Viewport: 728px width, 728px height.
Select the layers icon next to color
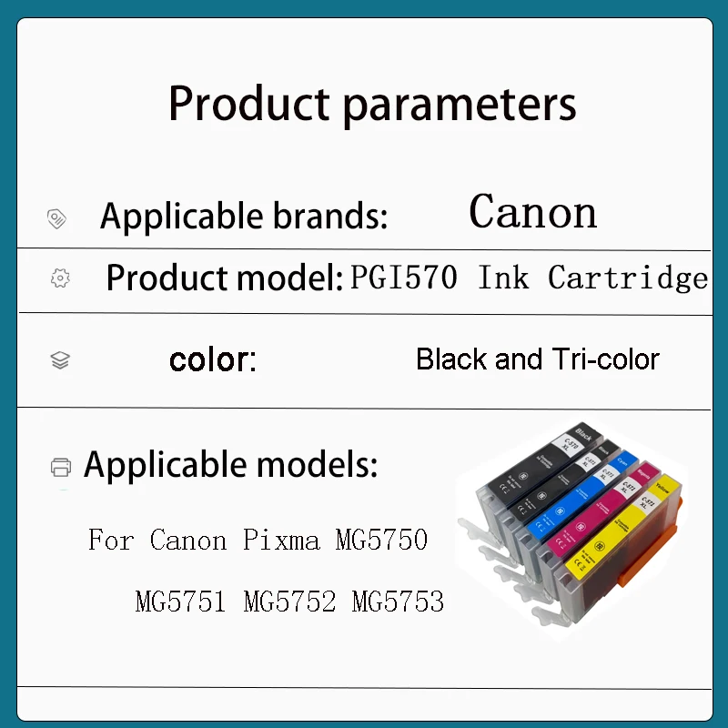click(60, 360)
